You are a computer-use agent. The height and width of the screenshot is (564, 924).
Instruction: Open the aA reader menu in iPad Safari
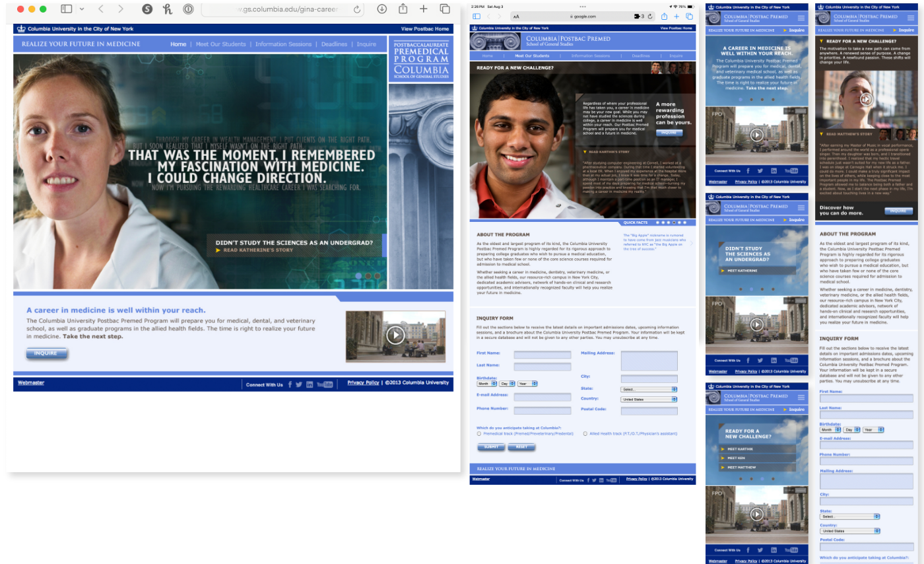(x=516, y=17)
